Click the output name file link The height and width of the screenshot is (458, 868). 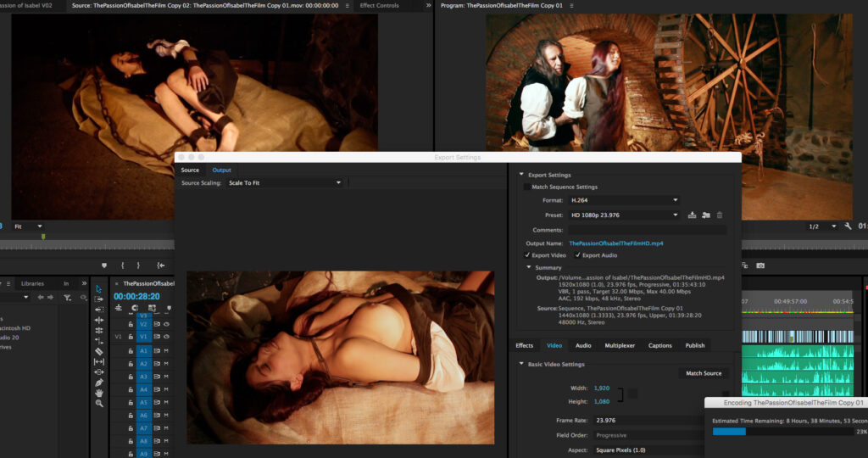pyautogui.click(x=615, y=243)
